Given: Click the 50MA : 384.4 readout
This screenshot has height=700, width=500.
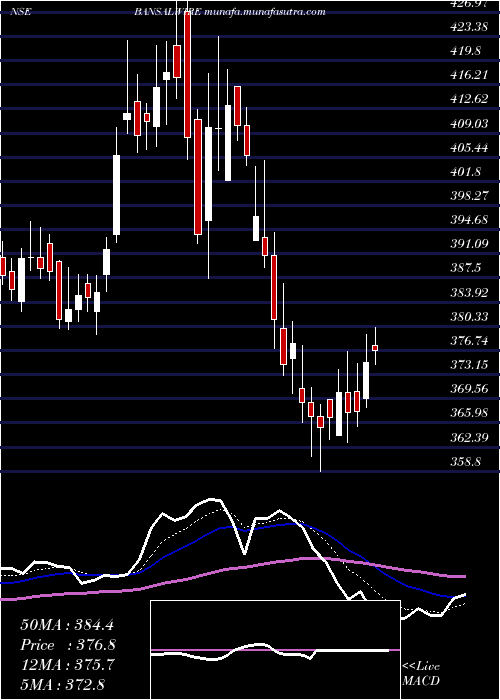Looking at the screenshot, I should click(68, 625).
